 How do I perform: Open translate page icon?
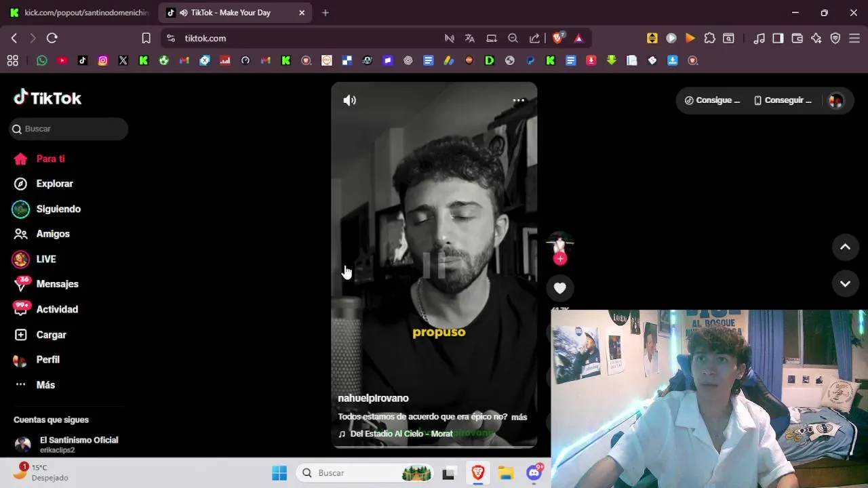tap(470, 38)
